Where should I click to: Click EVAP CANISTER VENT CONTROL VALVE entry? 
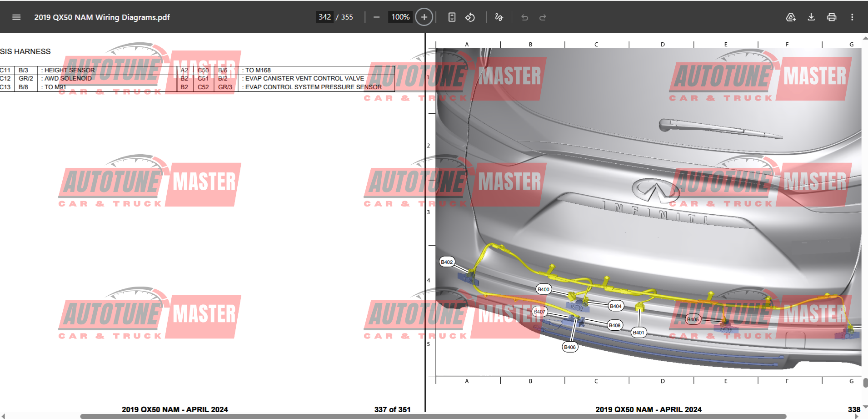click(x=304, y=78)
